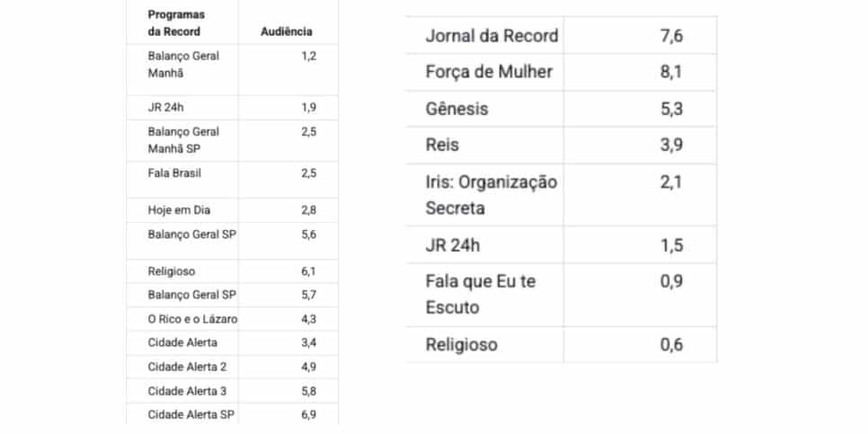Select the "Força de Mulher" program cell
The width and height of the screenshot is (868, 434).
[489, 72]
